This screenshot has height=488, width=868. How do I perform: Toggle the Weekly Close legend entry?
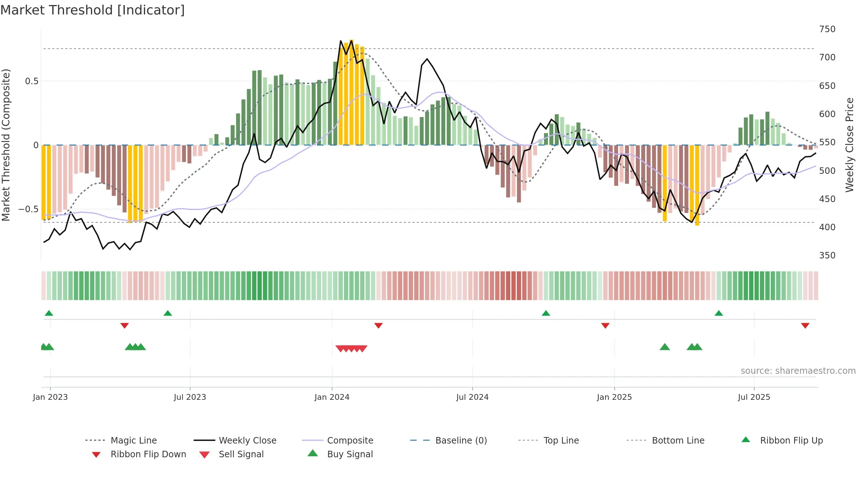[235, 440]
